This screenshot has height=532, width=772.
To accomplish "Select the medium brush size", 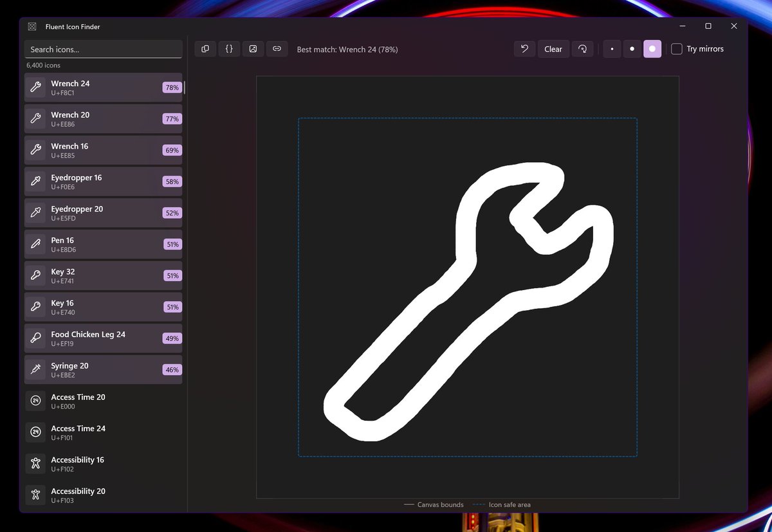I will click(632, 49).
